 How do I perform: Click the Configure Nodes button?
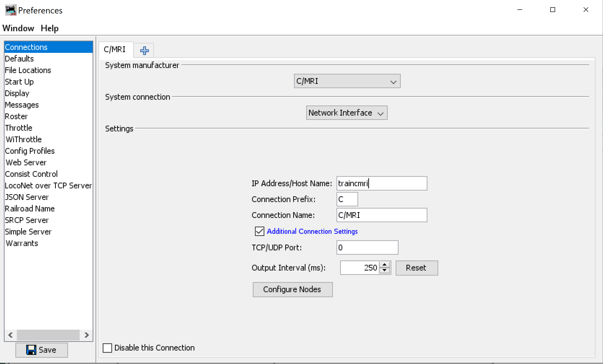[293, 289]
